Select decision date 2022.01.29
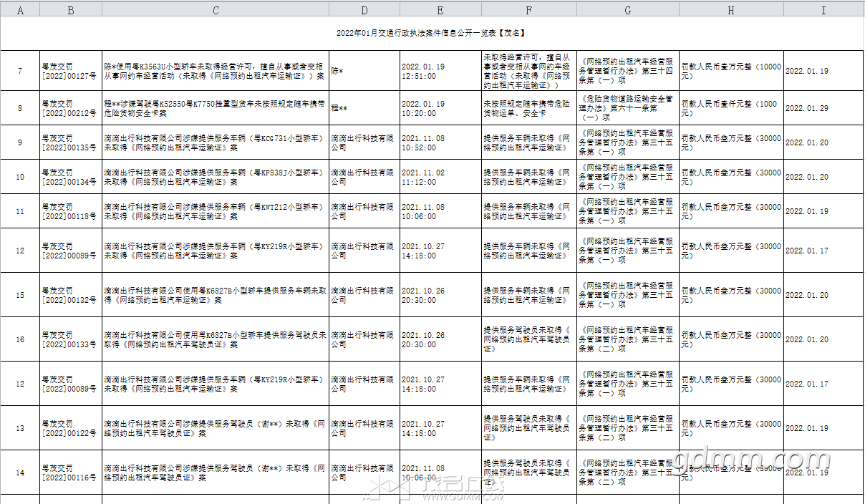The height and width of the screenshot is (504, 865). (x=824, y=108)
